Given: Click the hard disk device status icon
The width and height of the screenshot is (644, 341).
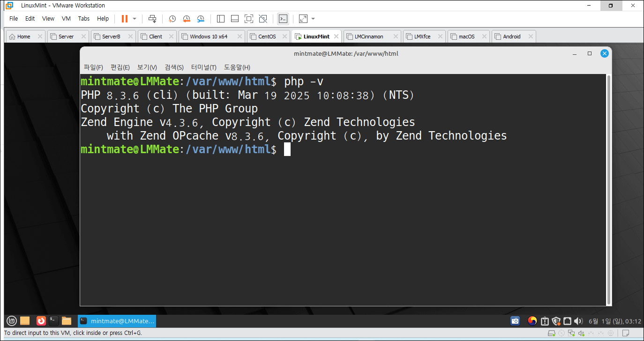Looking at the screenshot, I should pyautogui.click(x=553, y=333).
